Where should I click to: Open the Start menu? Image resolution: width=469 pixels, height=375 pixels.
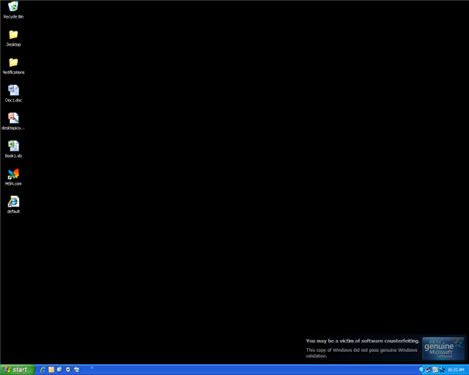(x=17, y=370)
